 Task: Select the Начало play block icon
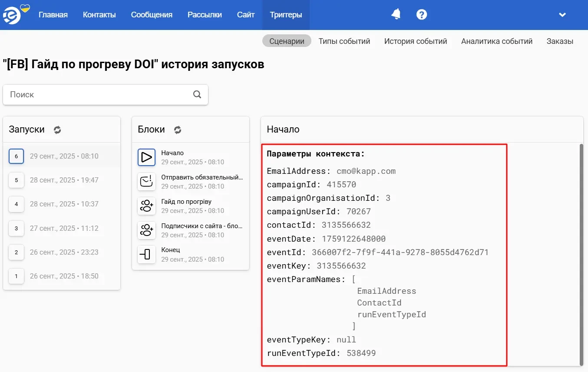146,157
